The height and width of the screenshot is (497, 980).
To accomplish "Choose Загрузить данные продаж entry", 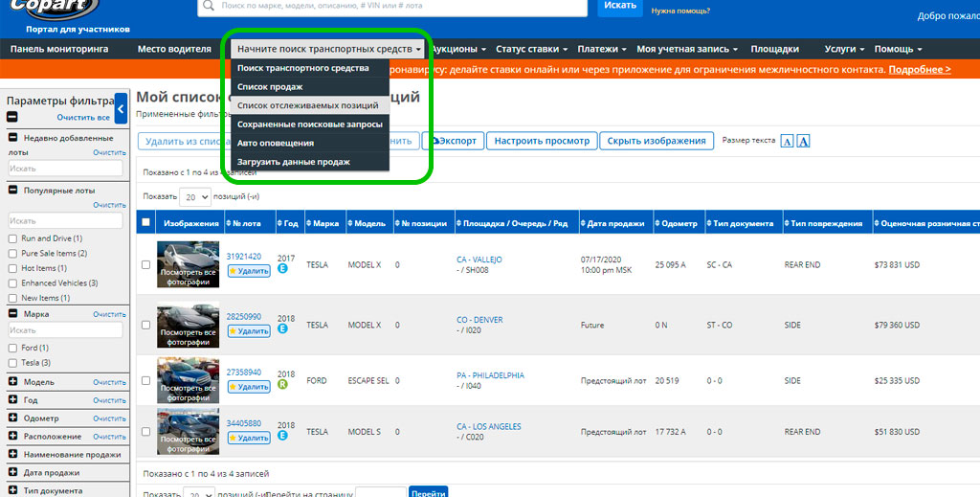I will (309, 162).
